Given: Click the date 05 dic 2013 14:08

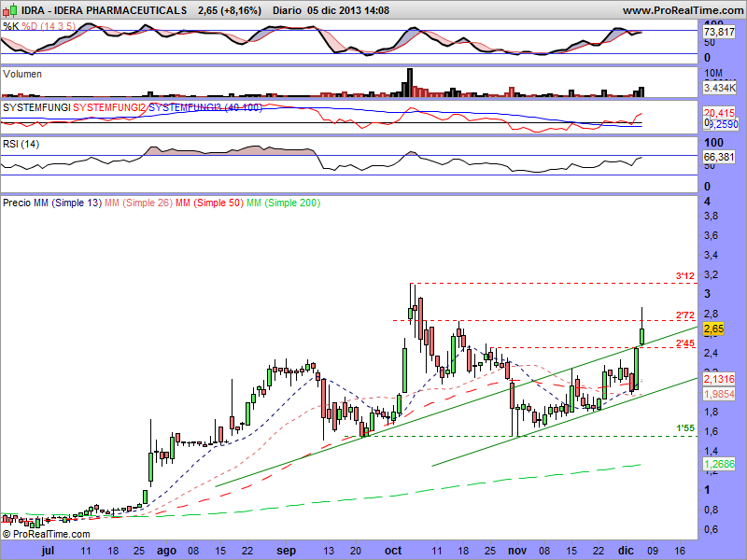Looking at the screenshot, I should pyautogui.click(x=348, y=10).
